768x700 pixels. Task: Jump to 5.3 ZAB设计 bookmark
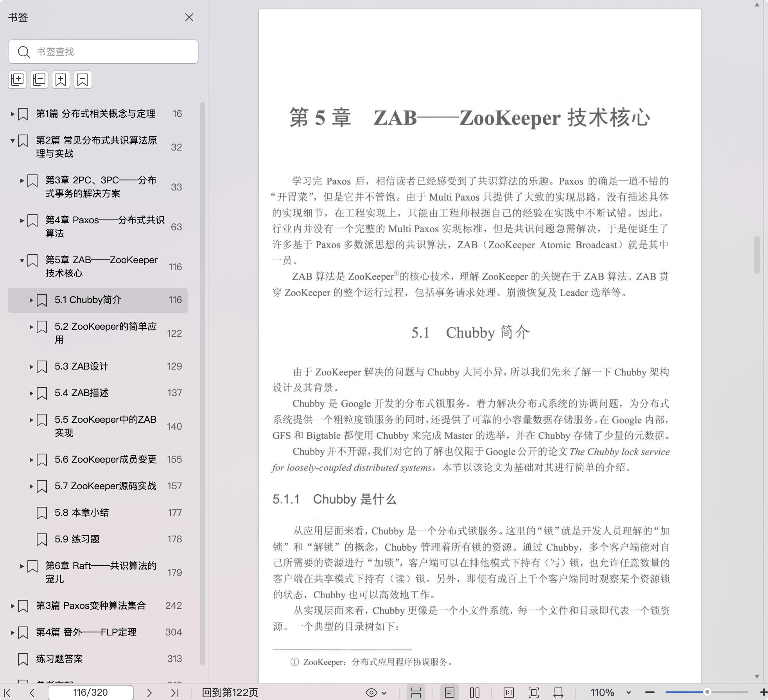point(81,366)
